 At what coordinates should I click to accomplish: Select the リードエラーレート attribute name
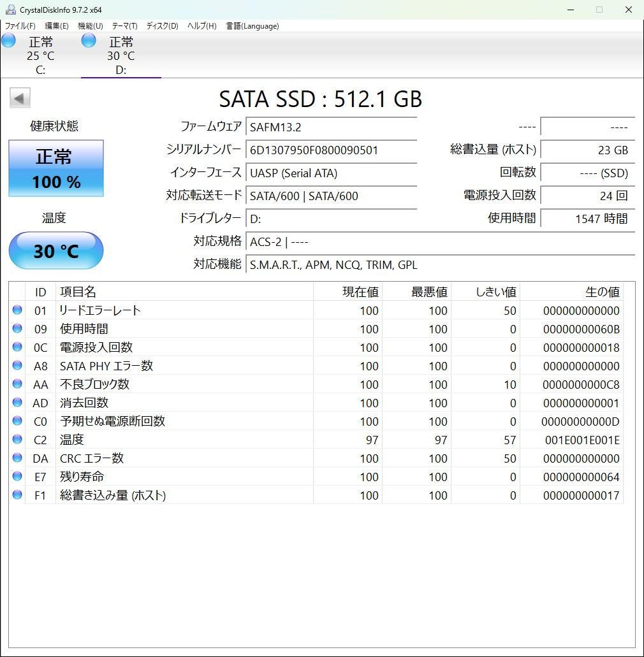(x=100, y=310)
